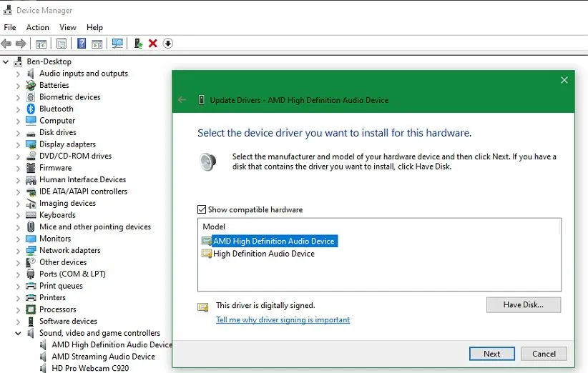Screen dimensions: 588x373
Task: Click the blue question mark help icon
Action: (82, 44)
